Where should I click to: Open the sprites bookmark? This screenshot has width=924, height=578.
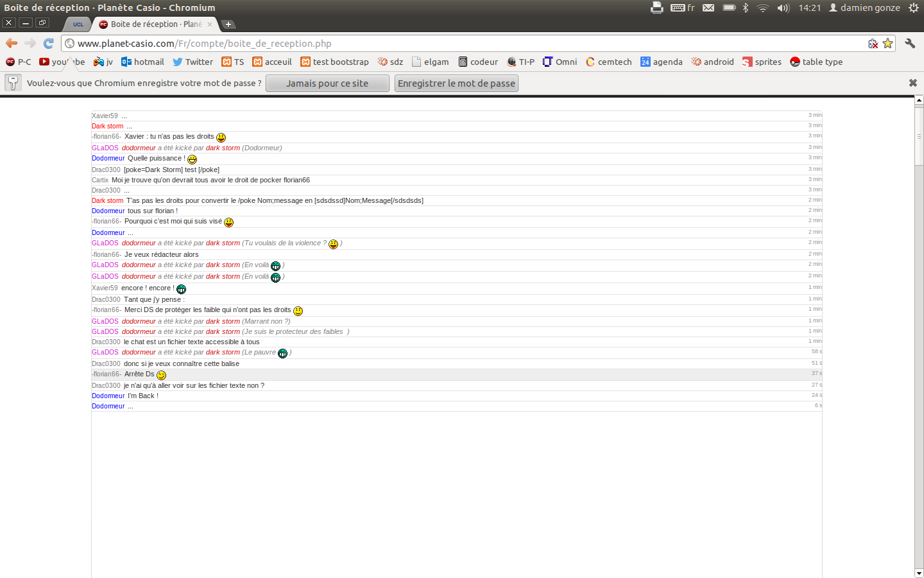[762, 62]
